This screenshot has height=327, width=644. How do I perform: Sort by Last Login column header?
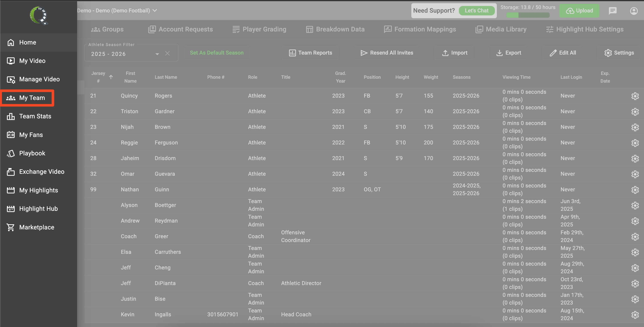571,77
